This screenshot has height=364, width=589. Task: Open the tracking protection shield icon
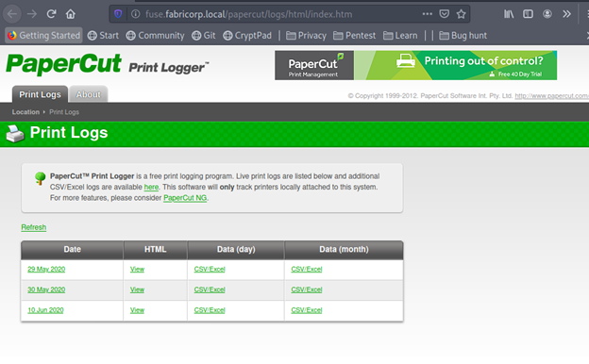[x=118, y=14]
